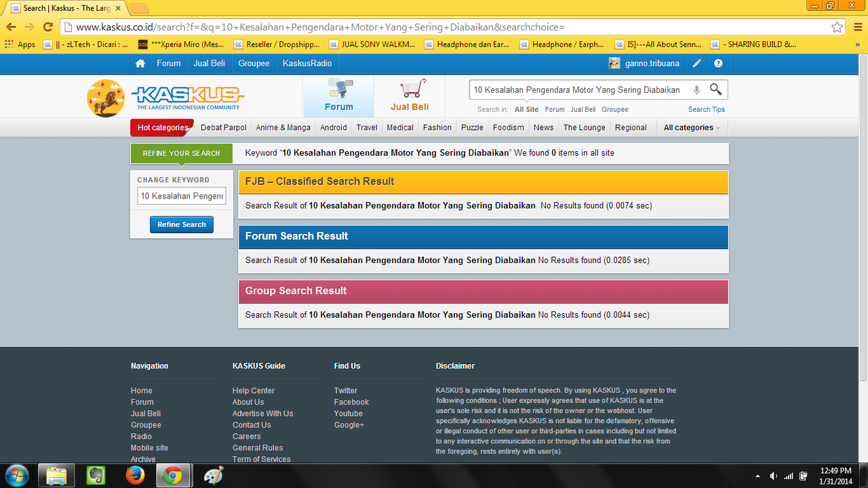Open Groupee in the top blue bar
This screenshot has height=488, width=868.
click(x=254, y=63)
